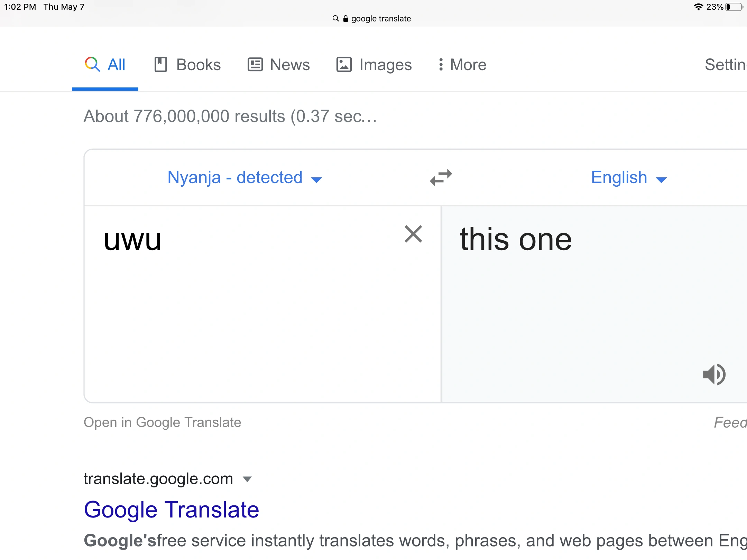Open the Google Translate result link
Viewport: 747px width, 560px height.
[x=171, y=510]
